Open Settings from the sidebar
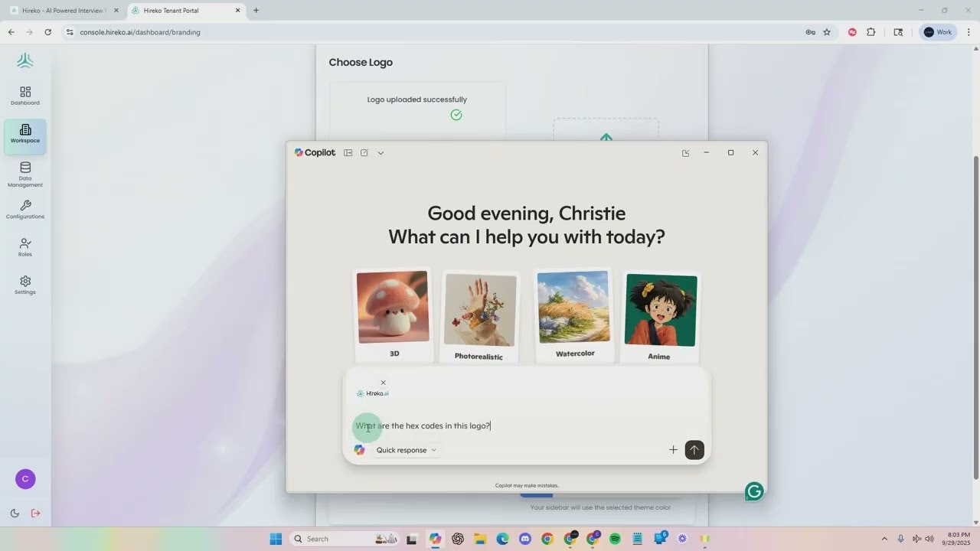This screenshot has width=980, height=551. (x=25, y=285)
